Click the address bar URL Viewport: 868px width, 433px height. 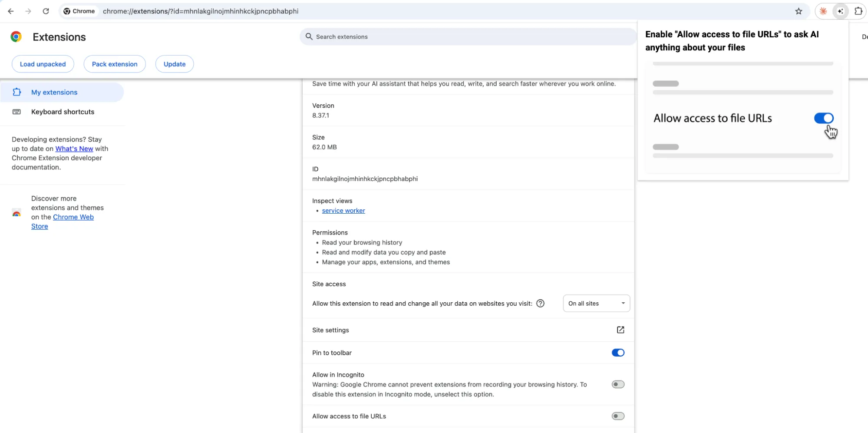[x=201, y=11]
